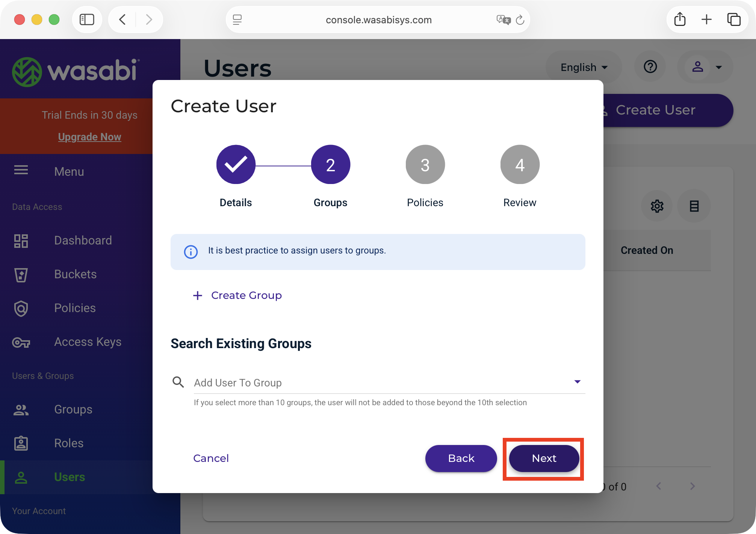
Task: Toggle the hamburger Menu icon
Action: pos(21,170)
